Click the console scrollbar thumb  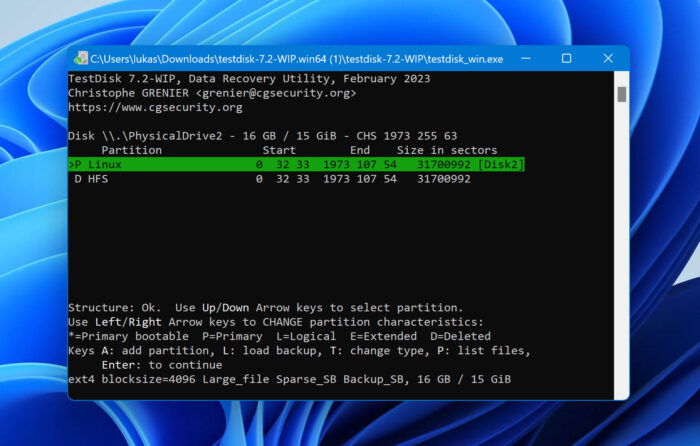621,94
